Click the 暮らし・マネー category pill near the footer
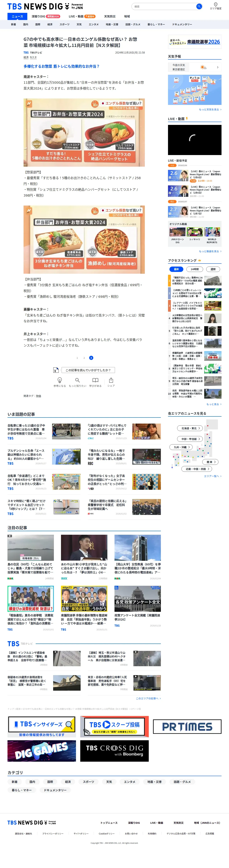The height and width of the screenshot is (868, 229). click(x=22, y=790)
